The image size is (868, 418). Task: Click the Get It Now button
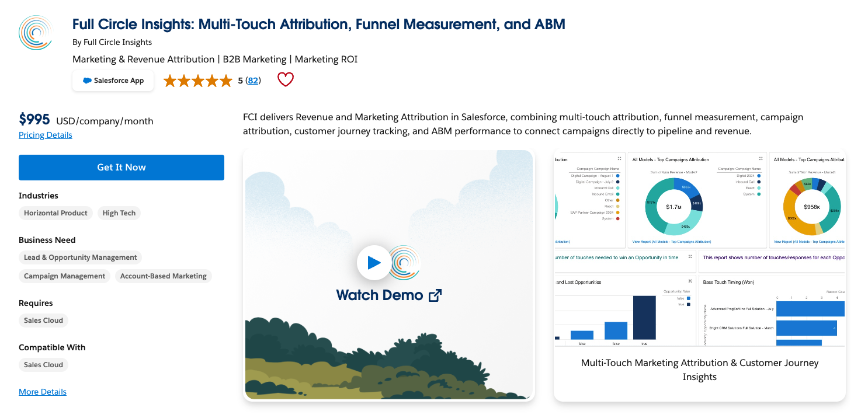pyautogui.click(x=121, y=168)
